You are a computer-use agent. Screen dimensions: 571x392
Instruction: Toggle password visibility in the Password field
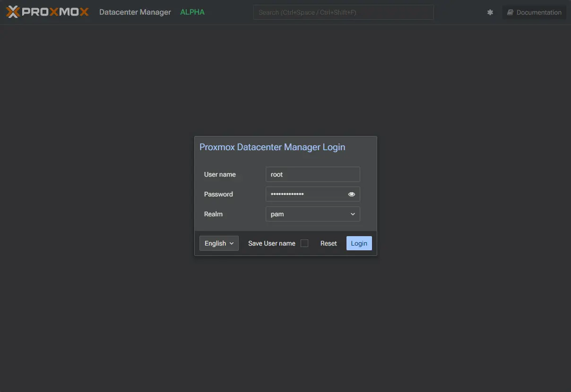(x=351, y=194)
